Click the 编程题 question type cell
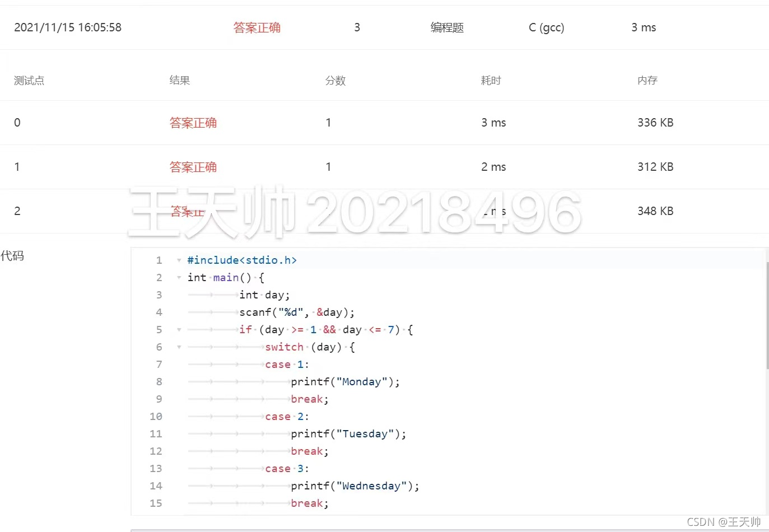Viewport: 769px width, 532px height. pyautogui.click(x=447, y=27)
